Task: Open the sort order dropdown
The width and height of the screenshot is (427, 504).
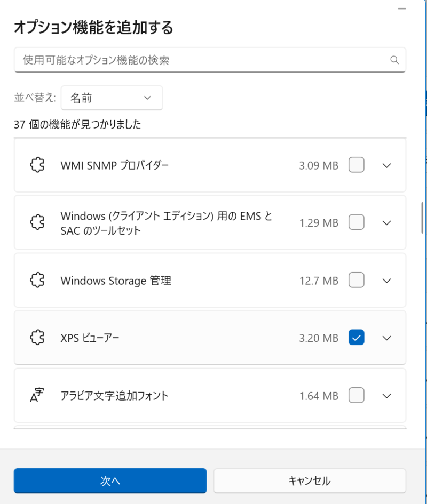Action: tap(112, 98)
